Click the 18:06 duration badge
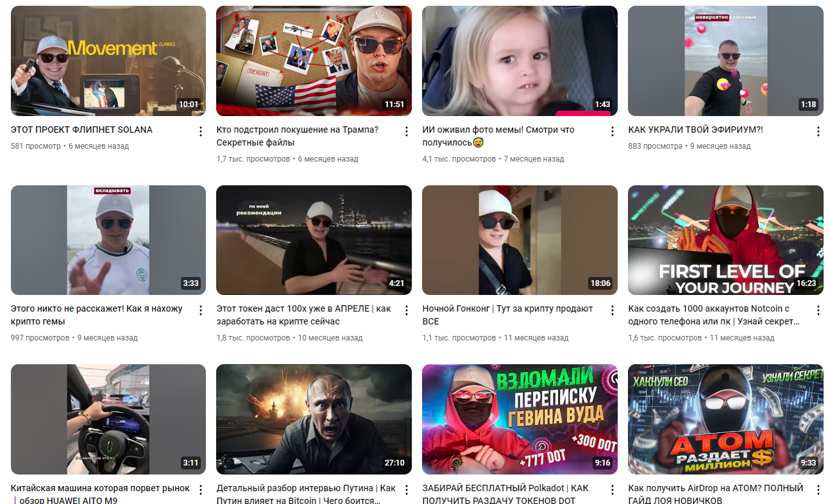 600,283
